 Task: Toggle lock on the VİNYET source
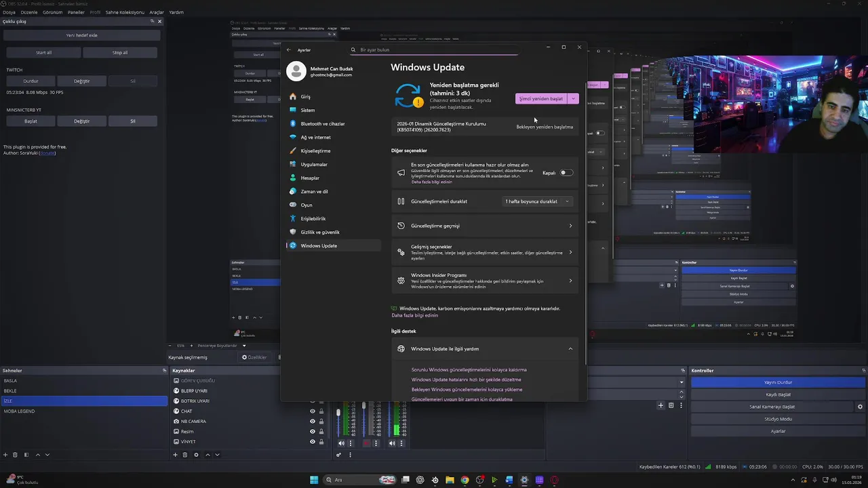pos(321,442)
